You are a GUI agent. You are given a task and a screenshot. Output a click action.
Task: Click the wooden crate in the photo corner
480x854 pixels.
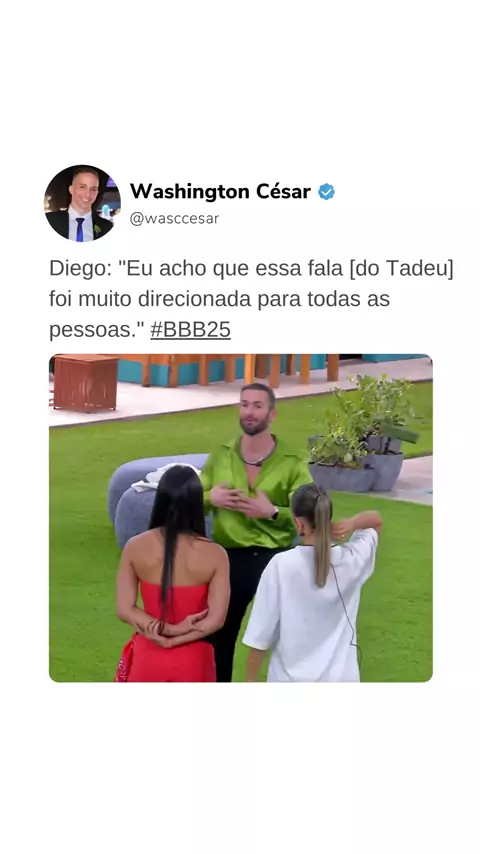[86, 383]
